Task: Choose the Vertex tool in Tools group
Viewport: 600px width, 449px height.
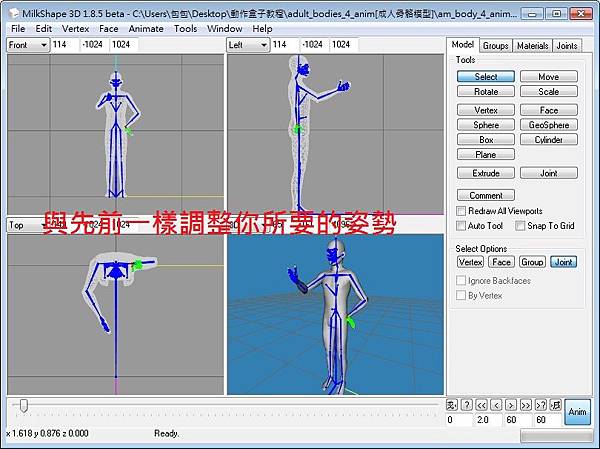Action: [486, 110]
